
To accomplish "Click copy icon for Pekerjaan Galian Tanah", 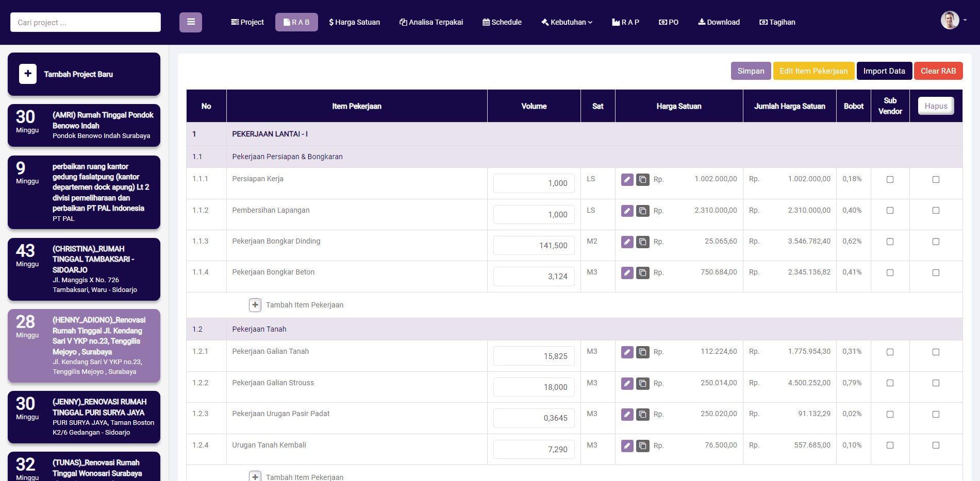I will coord(642,352).
